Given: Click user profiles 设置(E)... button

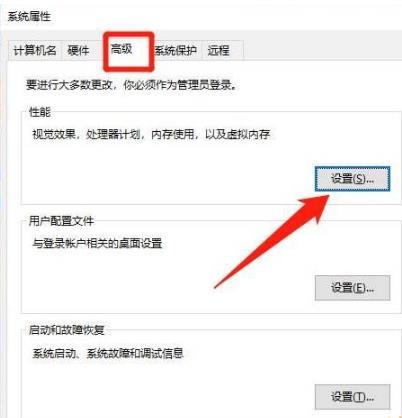Looking at the screenshot, I should (x=352, y=288).
